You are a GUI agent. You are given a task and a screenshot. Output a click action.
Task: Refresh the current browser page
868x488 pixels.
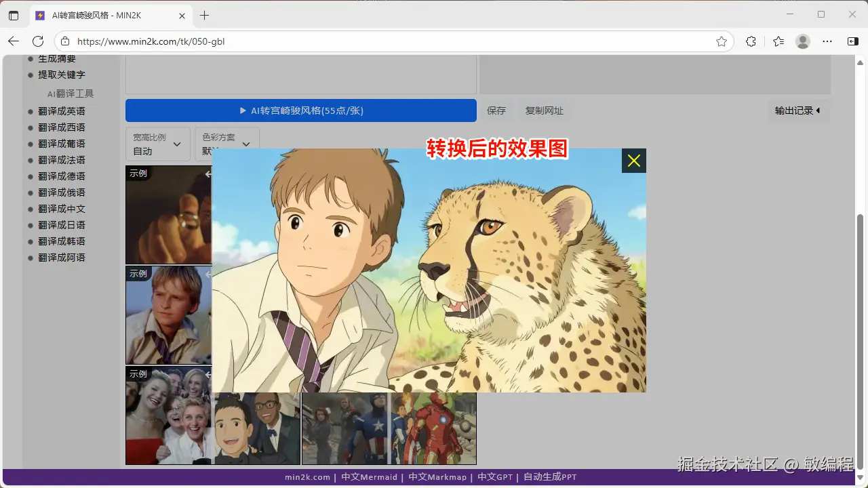(x=38, y=41)
